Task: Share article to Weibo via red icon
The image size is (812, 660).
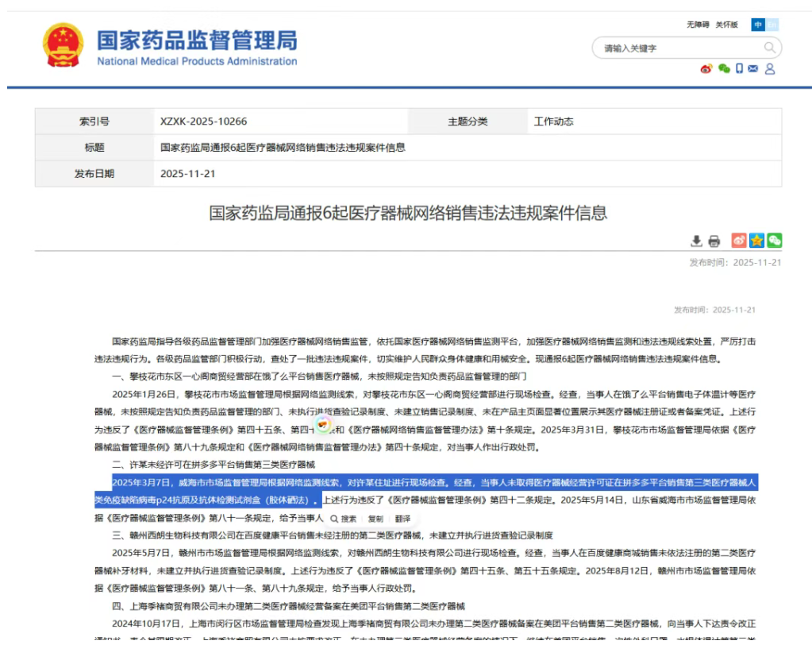Action: [739, 240]
